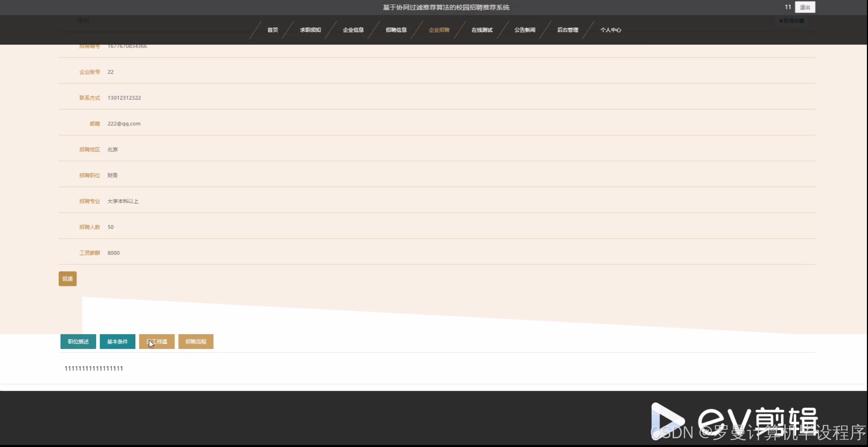Open 企业信息 navigation menu item
The height and width of the screenshot is (447, 868).
[x=353, y=30]
